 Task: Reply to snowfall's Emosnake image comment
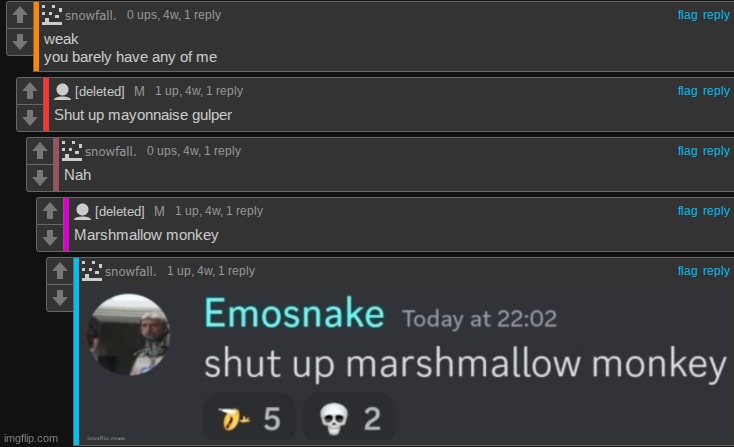716,271
